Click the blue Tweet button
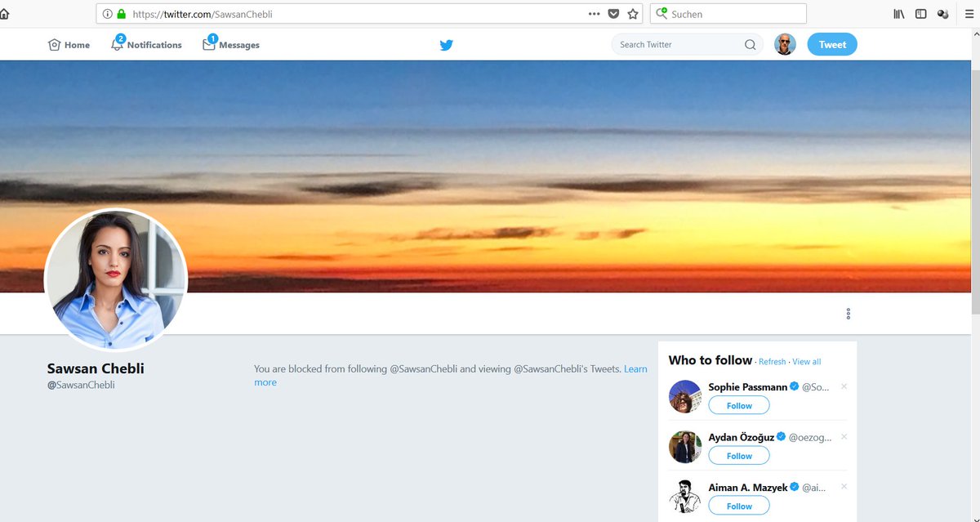Image resolution: width=980 pixels, height=522 pixels. tap(832, 45)
